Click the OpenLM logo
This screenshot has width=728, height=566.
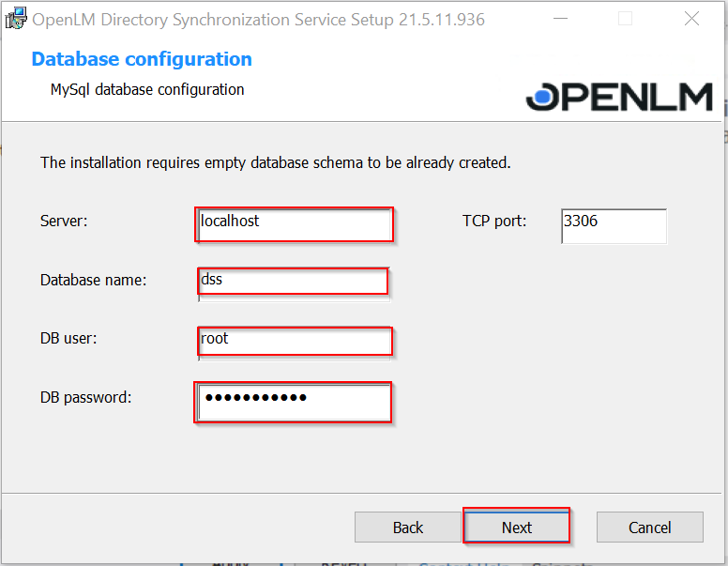click(x=619, y=97)
